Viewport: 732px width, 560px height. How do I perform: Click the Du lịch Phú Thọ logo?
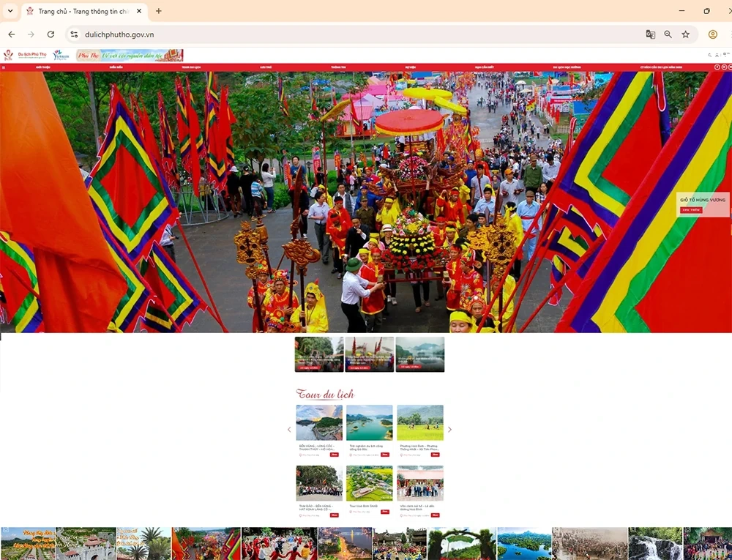tap(25, 55)
